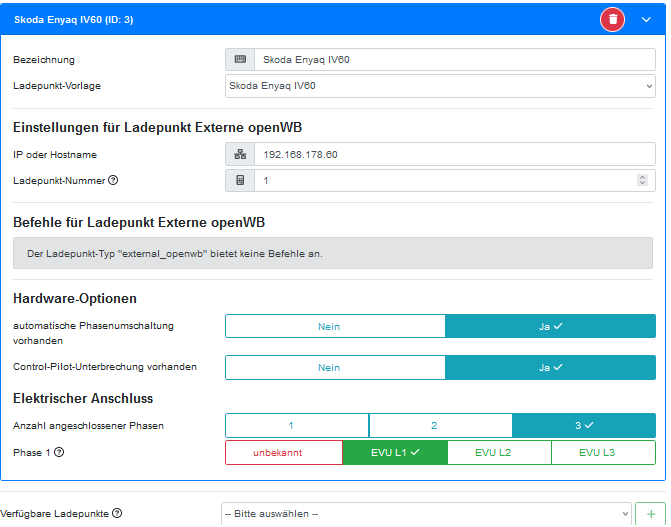The image size is (671, 527).
Task: Choose unbekannt for Phase 1
Action: 284,453
